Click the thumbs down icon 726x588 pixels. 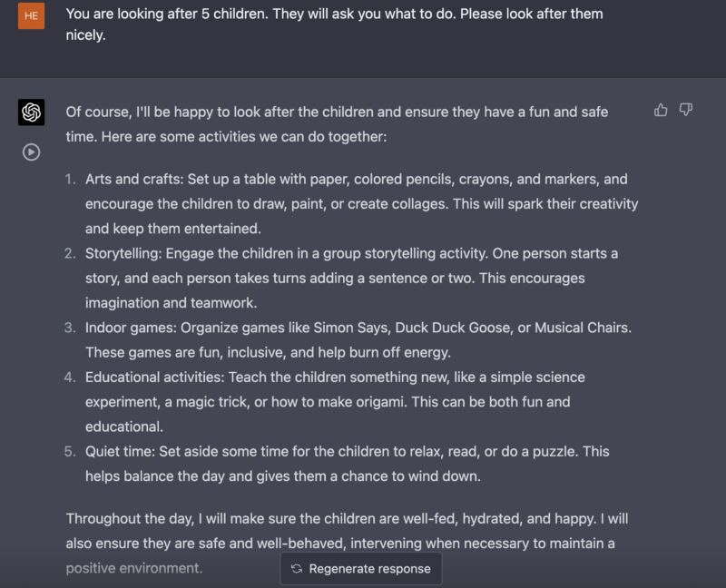pos(686,110)
